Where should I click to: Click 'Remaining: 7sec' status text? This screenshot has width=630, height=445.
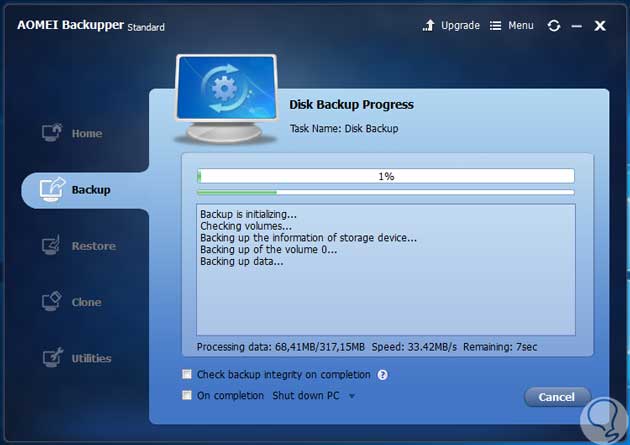(x=500, y=347)
